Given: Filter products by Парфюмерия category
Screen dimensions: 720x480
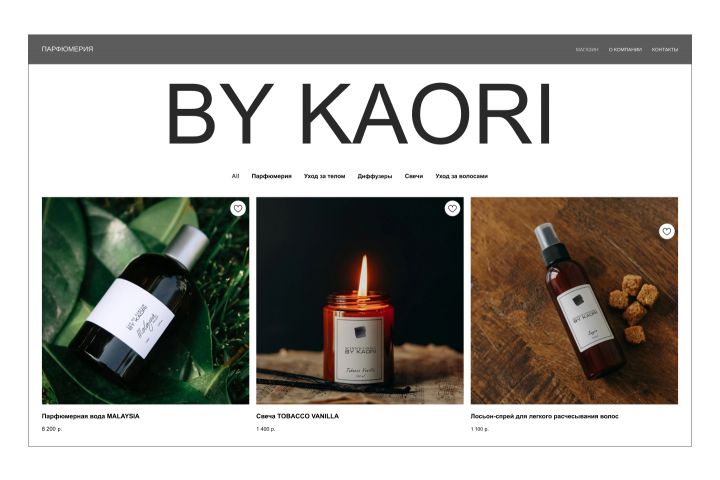Looking at the screenshot, I should [x=271, y=176].
